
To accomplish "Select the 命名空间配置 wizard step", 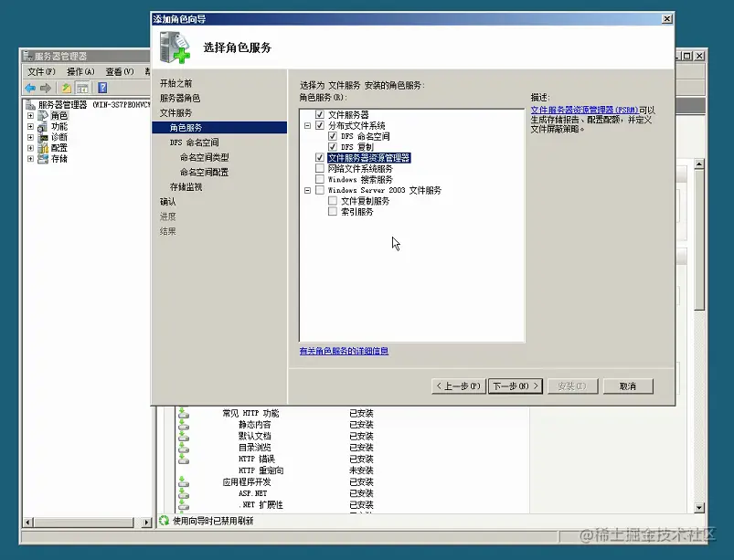I will 204,172.
